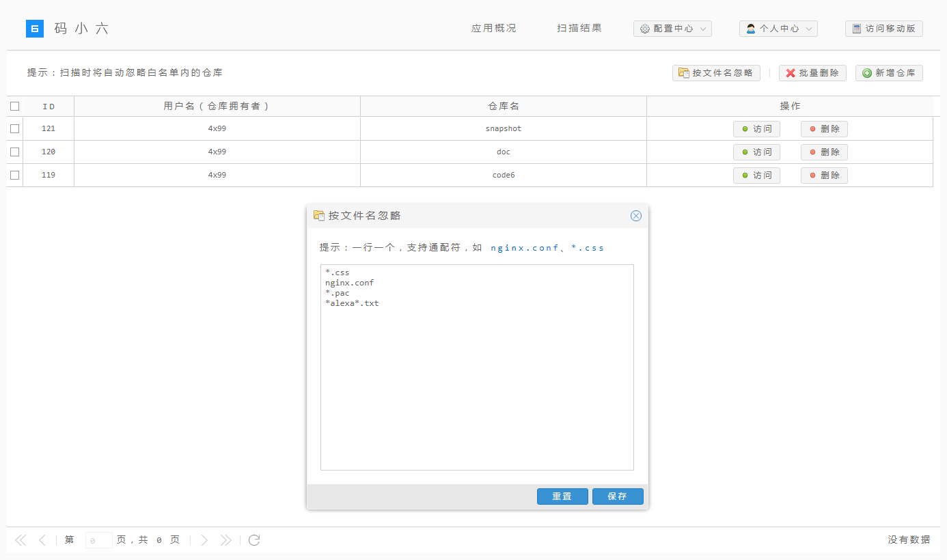
Task: Check the row with ID 121
Action: tap(15, 128)
